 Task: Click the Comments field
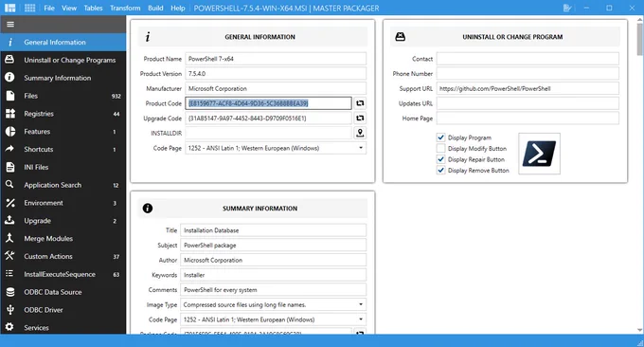pos(273,289)
